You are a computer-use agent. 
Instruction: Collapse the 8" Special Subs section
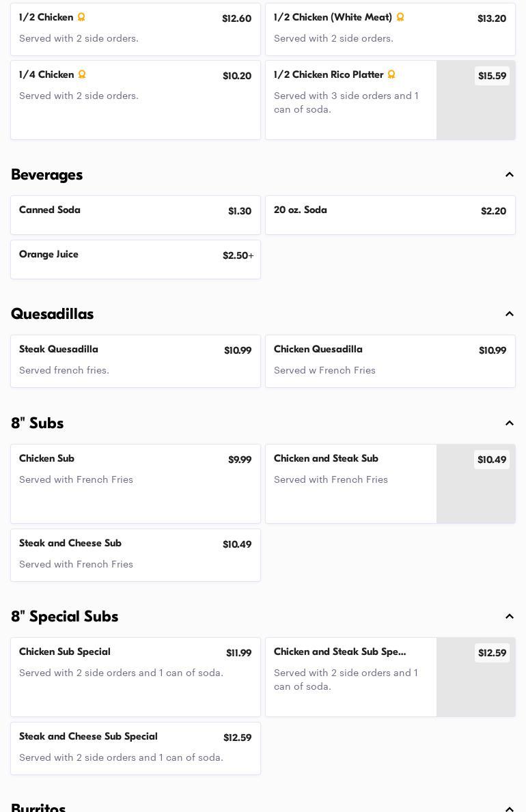510,616
